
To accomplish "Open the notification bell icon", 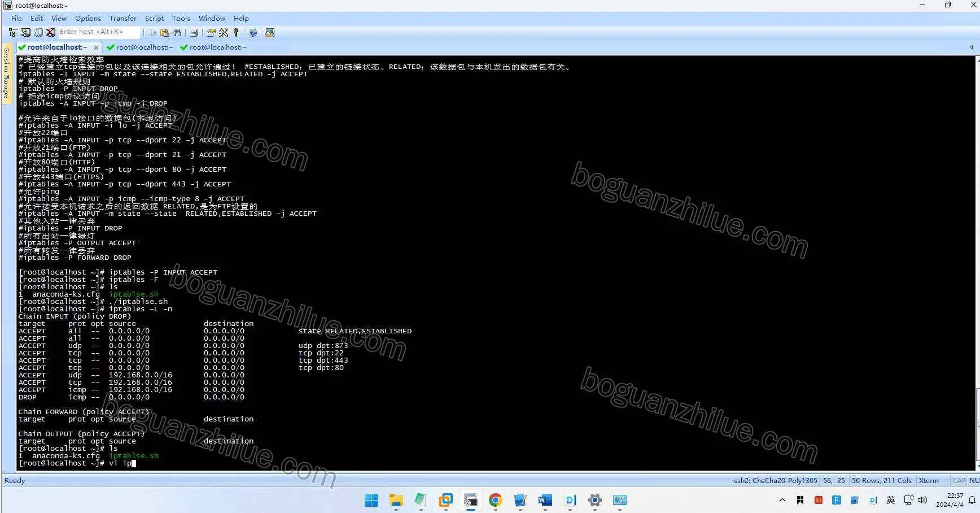I will pos(972,500).
